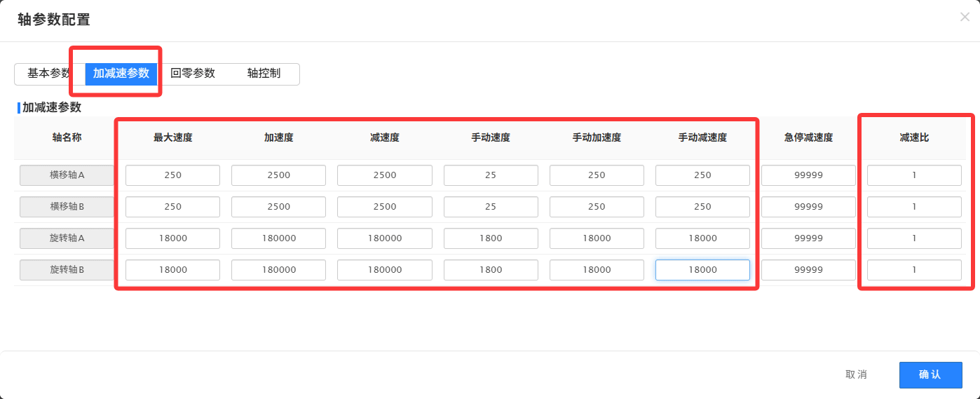The height and width of the screenshot is (399, 980).
Task: Go to the 轴控制 tab
Action: click(x=264, y=74)
